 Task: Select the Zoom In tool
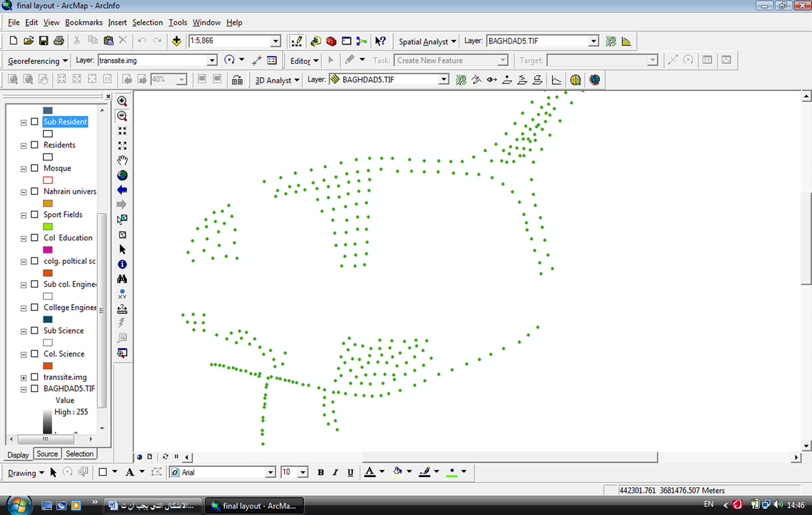click(x=122, y=101)
